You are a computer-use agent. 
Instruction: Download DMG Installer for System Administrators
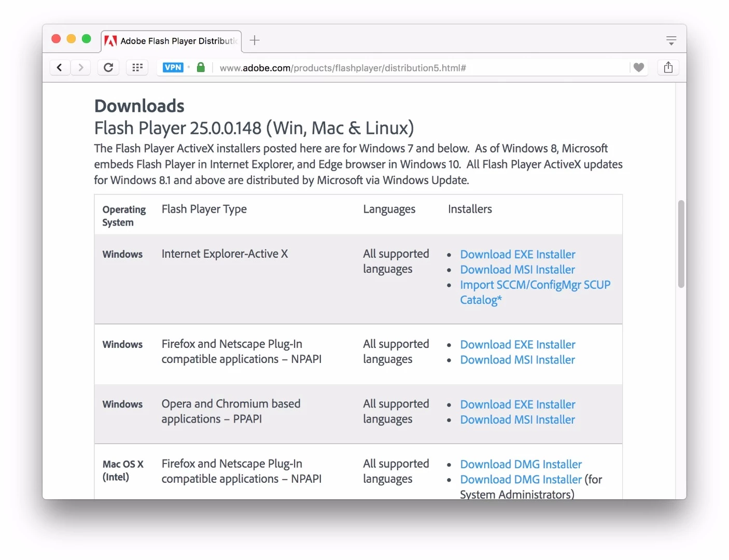point(521,480)
